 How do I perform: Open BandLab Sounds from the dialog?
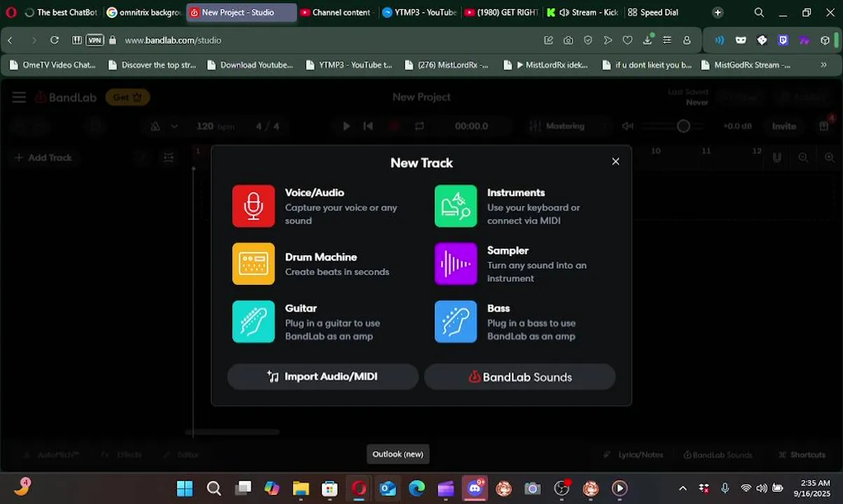520,377
